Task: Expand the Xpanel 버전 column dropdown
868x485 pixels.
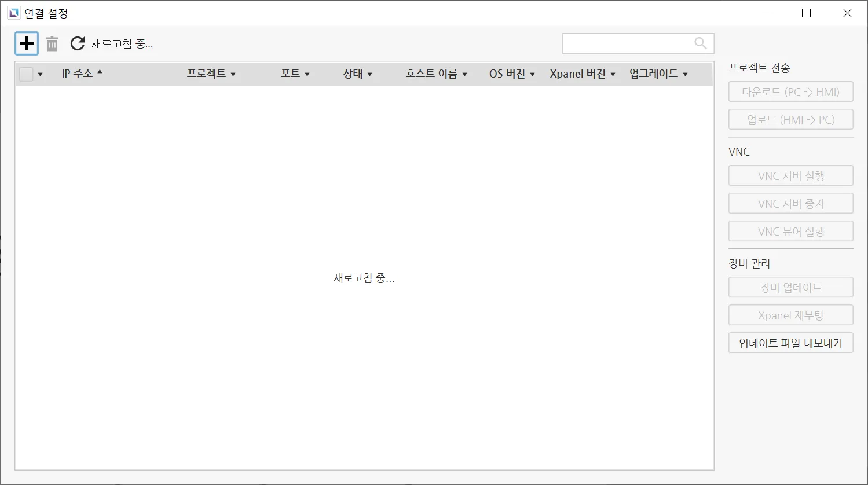Action: [x=613, y=74]
